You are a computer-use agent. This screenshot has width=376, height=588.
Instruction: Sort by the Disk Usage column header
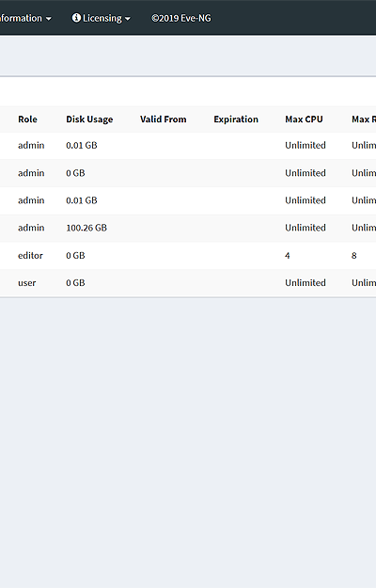[x=89, y=119]
